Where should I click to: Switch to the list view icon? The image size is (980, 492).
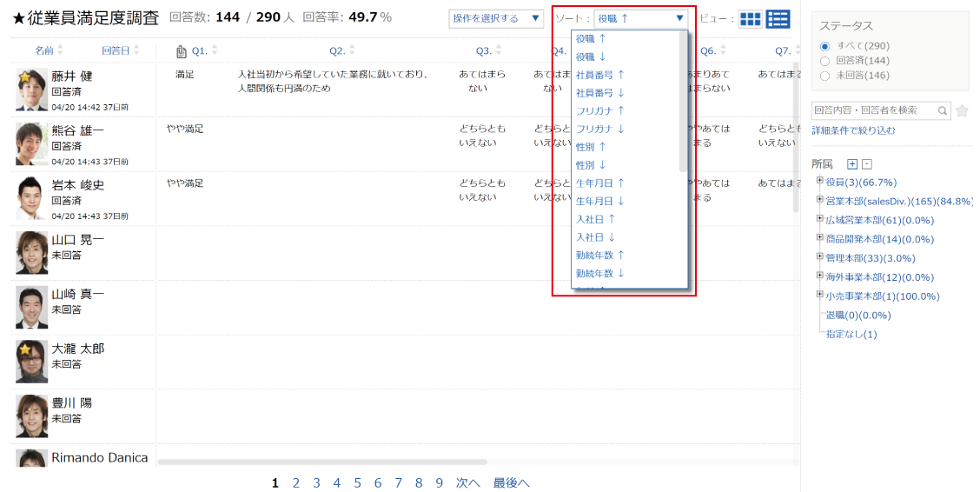coord(778,19)
